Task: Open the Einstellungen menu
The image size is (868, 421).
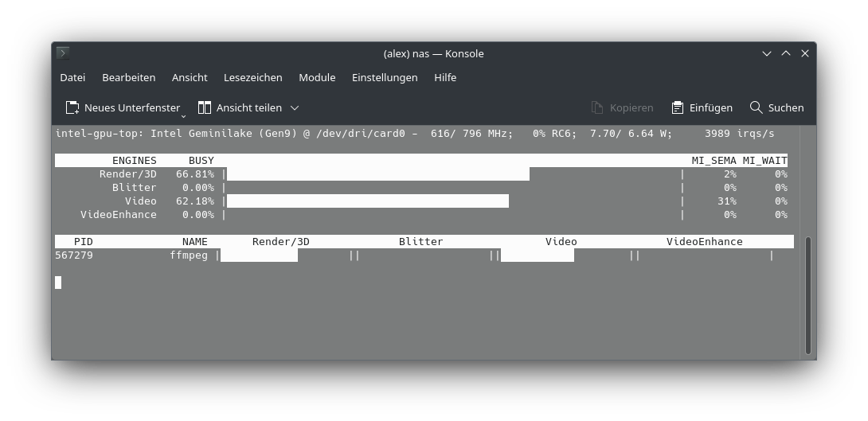Action: (x=385, y=77)
